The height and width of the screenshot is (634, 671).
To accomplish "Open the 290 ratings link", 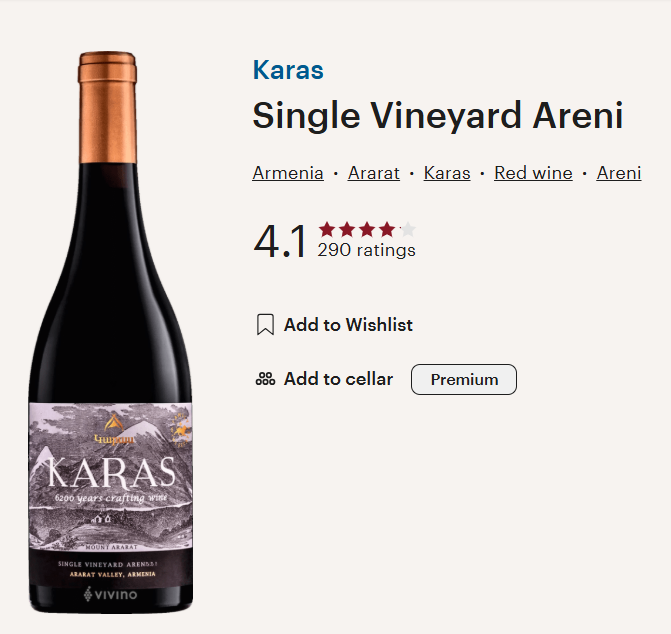I will (366, 250).
